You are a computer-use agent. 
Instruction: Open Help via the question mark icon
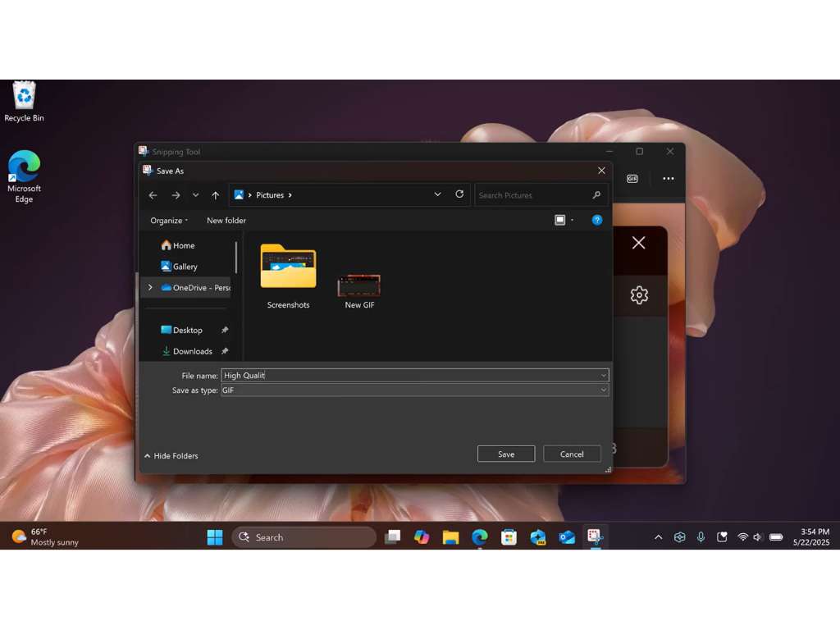(596, 220)
